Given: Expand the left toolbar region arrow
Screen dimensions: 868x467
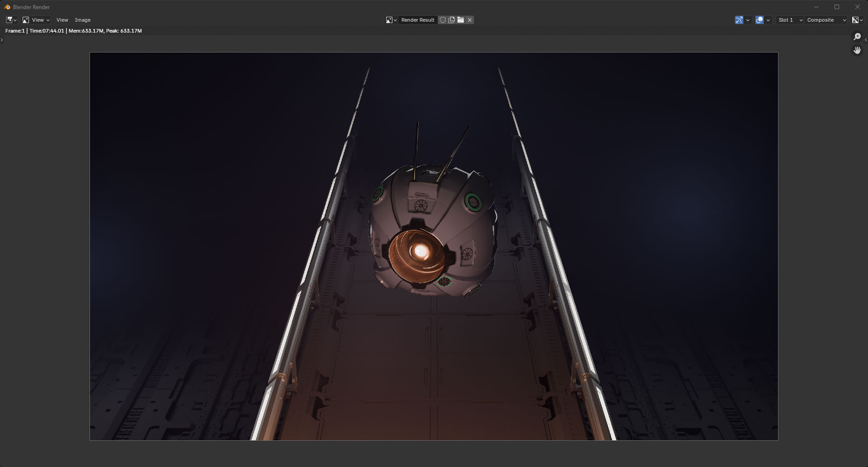Looking at the screenshot, I should [2, 40].
